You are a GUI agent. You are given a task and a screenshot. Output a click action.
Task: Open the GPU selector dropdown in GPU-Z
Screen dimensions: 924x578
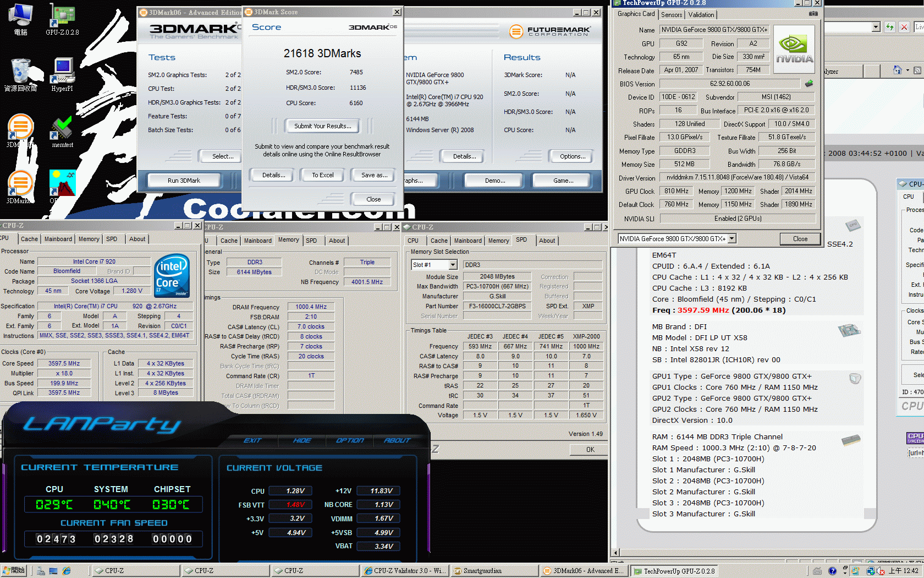(x=732, y=238)
